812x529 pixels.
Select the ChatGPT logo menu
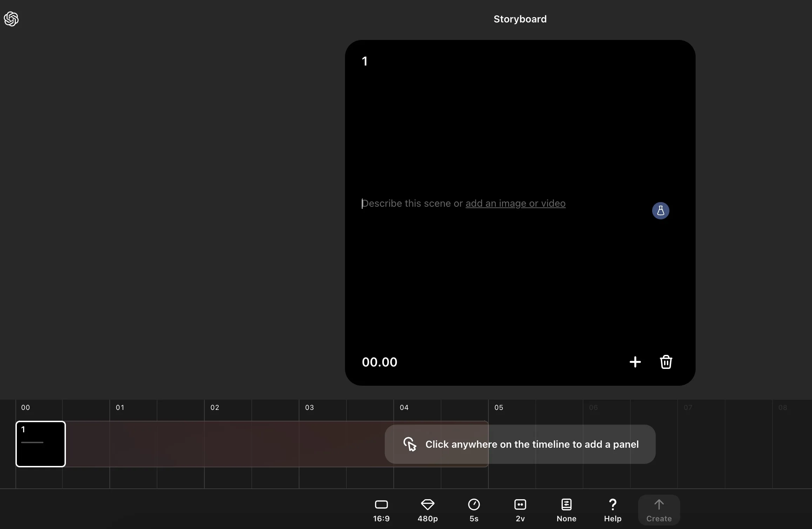[x=11, y=19]
